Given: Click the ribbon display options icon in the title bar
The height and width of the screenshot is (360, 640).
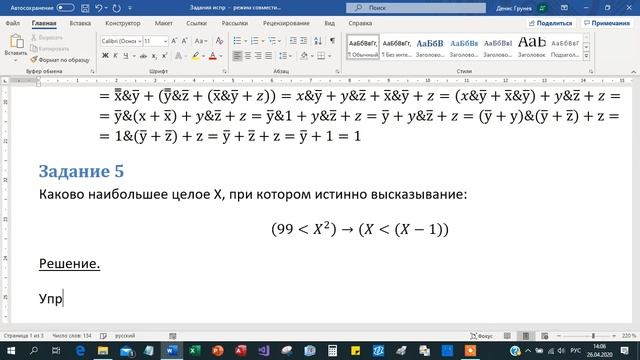Looking at the screenshot, I should click(x=564, y=8).
